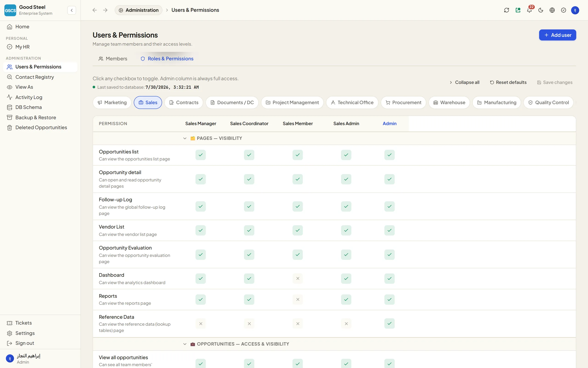This screenshot has height=368, width=588.
Task: Switch to the Members tab
Action: coord(113,59)
